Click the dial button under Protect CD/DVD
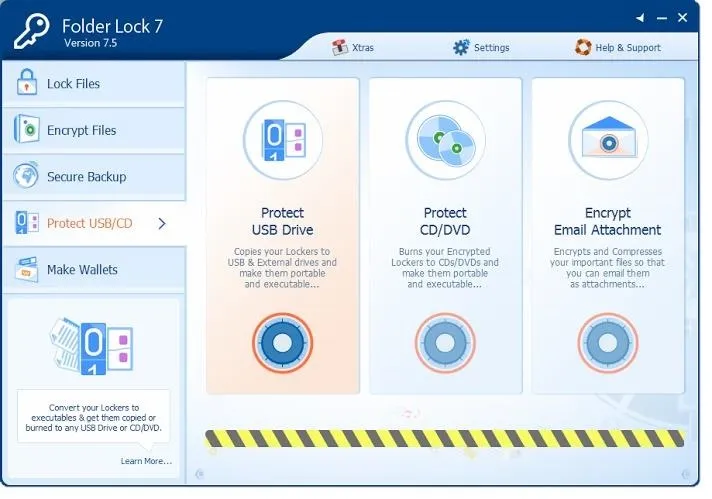This screenshot has width=712, height=499. [x=445, y=343]
